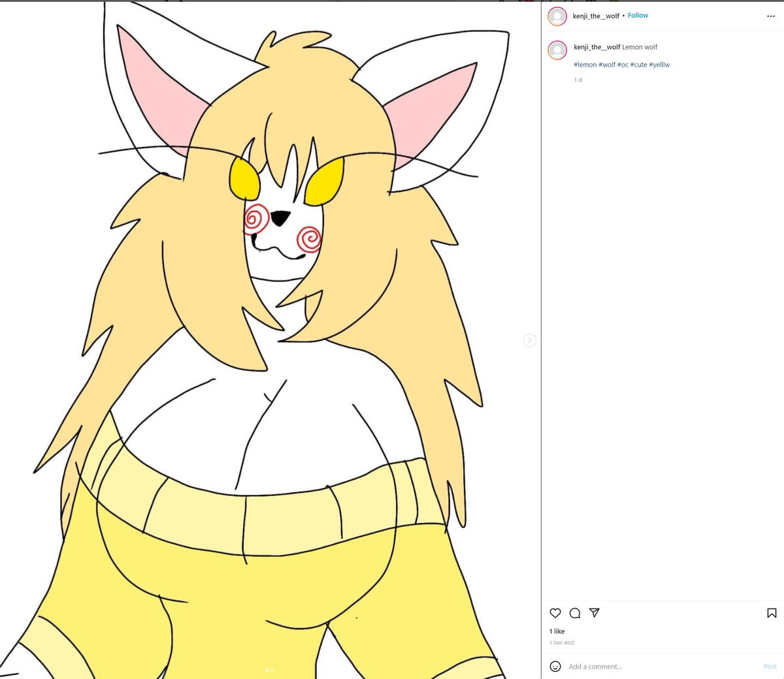Open the more options ellipsis menu

click(x=770, y=16)
